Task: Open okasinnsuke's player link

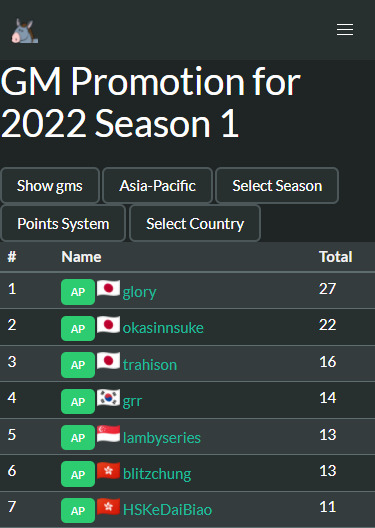Action: [163, 328]
